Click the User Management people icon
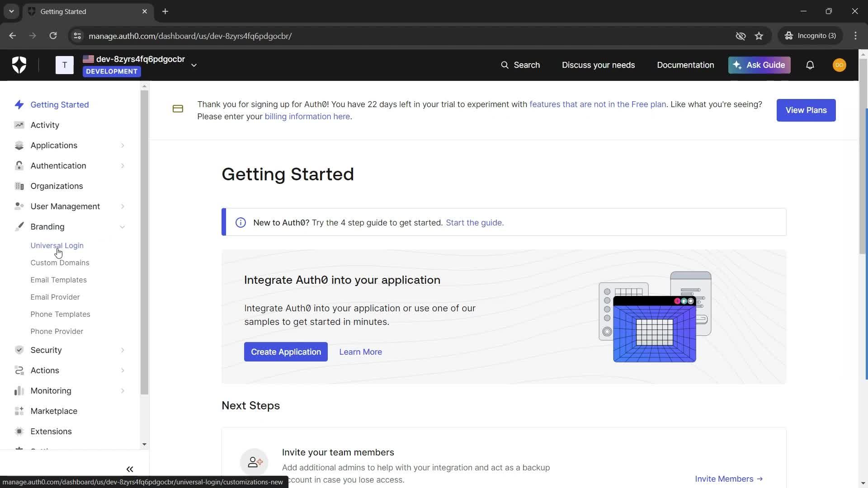 coord(19,206)
